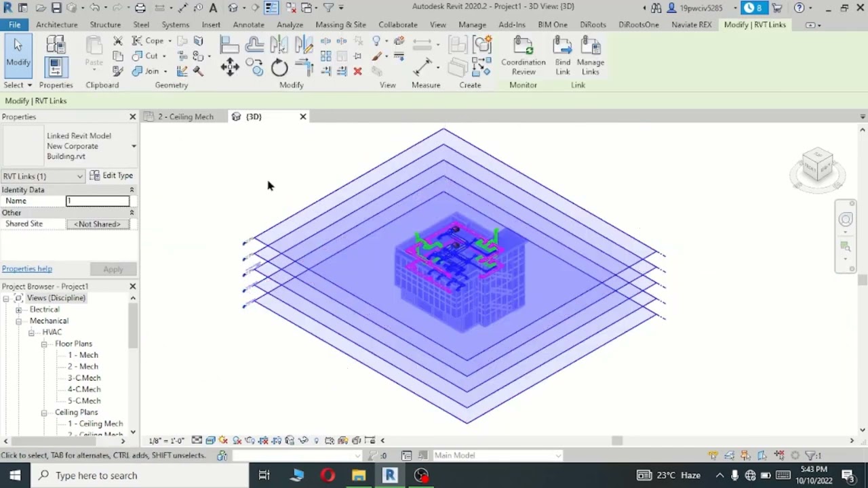Click the Trim/Extend to Corner tool

(303, 68)
